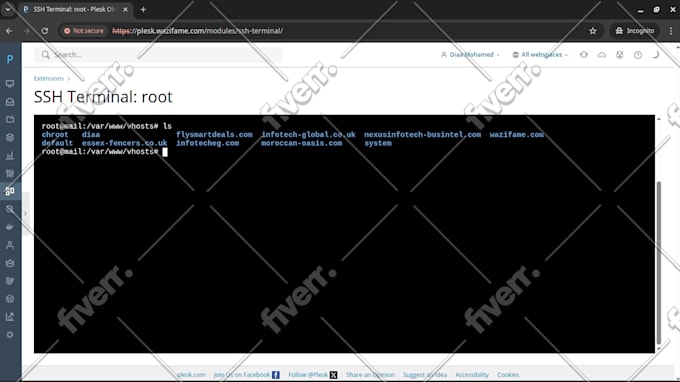
Task: Click the 'SSH Terminal: root' page heading
Action: tap(103, 97)
